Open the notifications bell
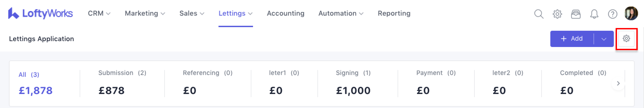This screenshot has height=108, width=644. click(x=594, y=14)
